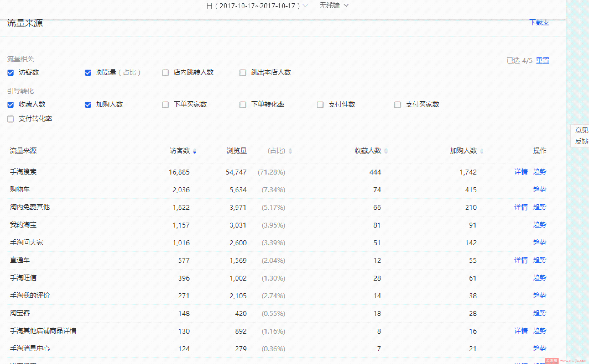Check the 支付件数 checkbox
Image resolution: width=589 pixels, height=364 pixels.
click(320, 105)
